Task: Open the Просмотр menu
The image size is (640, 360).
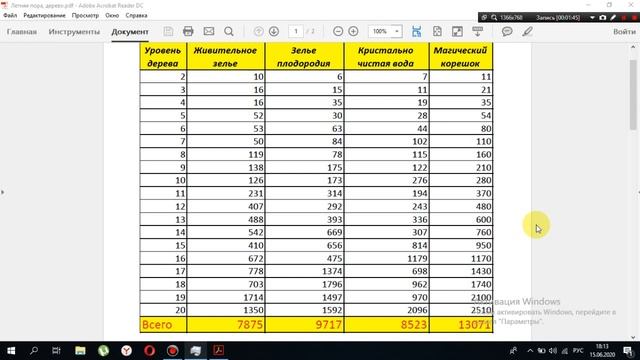Action: [x=85, y=16]
